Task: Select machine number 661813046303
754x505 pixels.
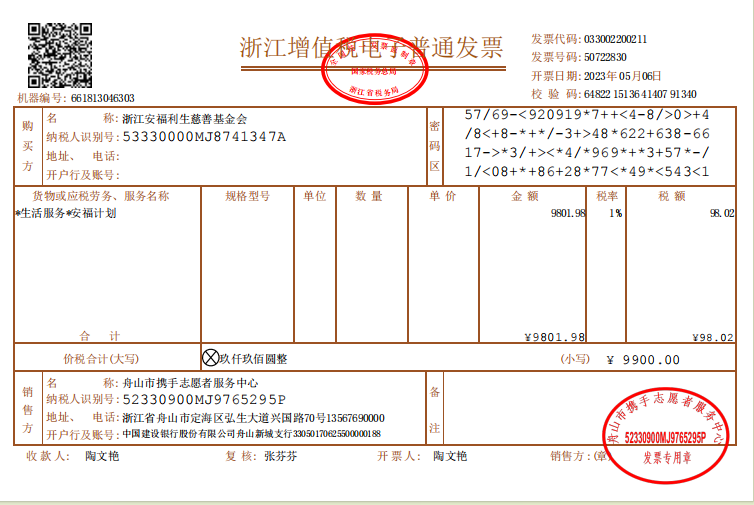Action: tap(103, 98)
